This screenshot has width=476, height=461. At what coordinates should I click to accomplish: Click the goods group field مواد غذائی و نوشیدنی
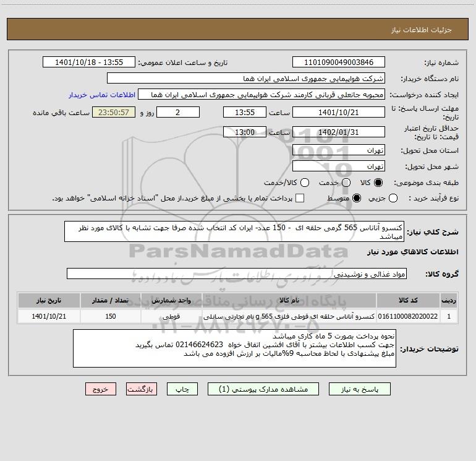237,274
